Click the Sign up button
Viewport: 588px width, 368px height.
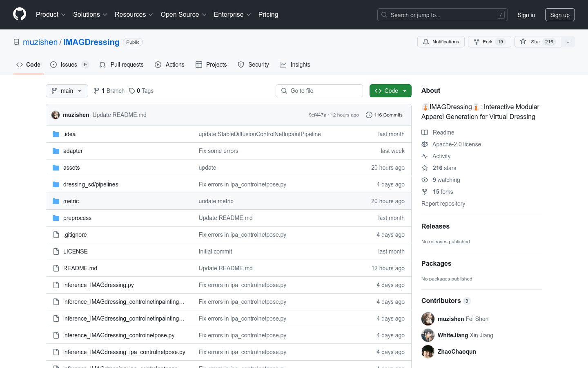tap(560, 15)
